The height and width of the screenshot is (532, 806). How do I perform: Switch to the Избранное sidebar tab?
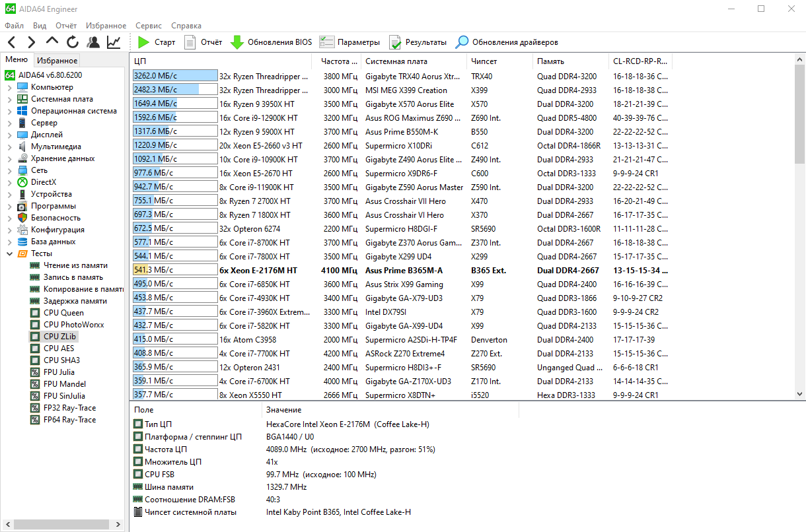[57, 61]
